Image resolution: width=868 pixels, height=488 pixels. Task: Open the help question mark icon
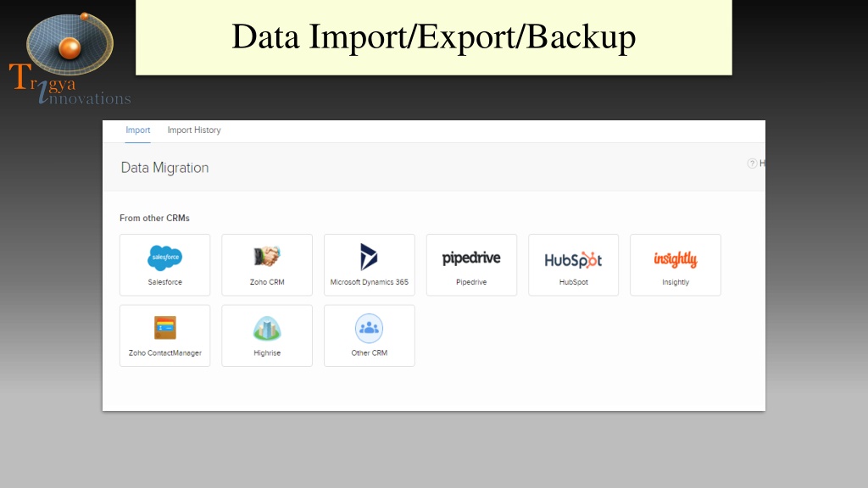tap(752, 164)
